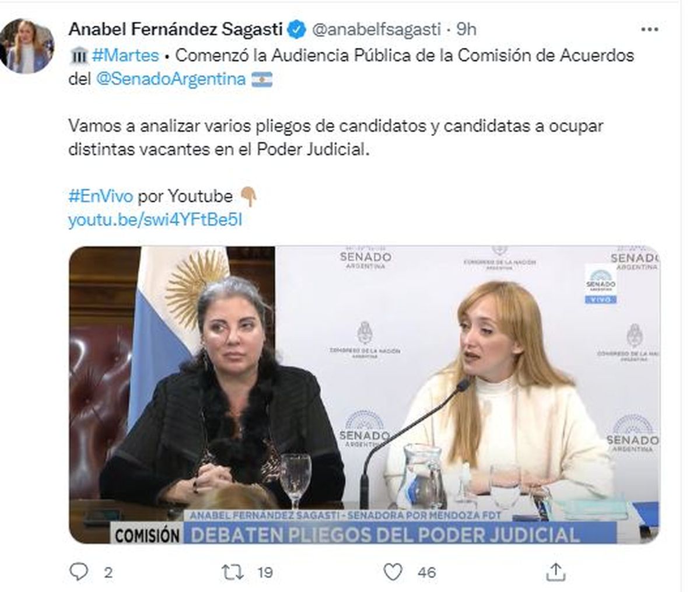This screenshot has width=700, height=592.
Task: Click the 9h tweet timestamp
Action: [466, 29]
